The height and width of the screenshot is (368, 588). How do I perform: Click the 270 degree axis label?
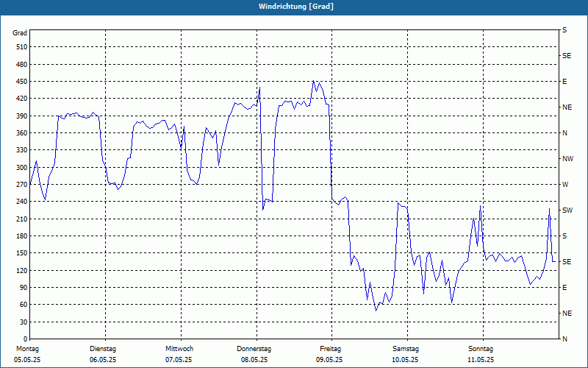point(22,185)
